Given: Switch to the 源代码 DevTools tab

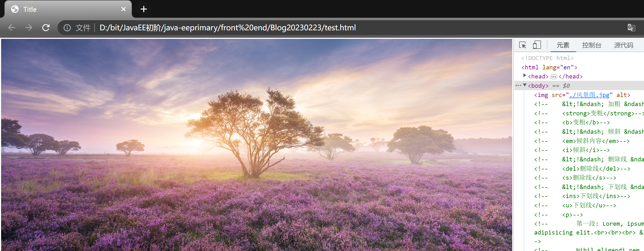Looking at the screenshot, I should 624,45.
